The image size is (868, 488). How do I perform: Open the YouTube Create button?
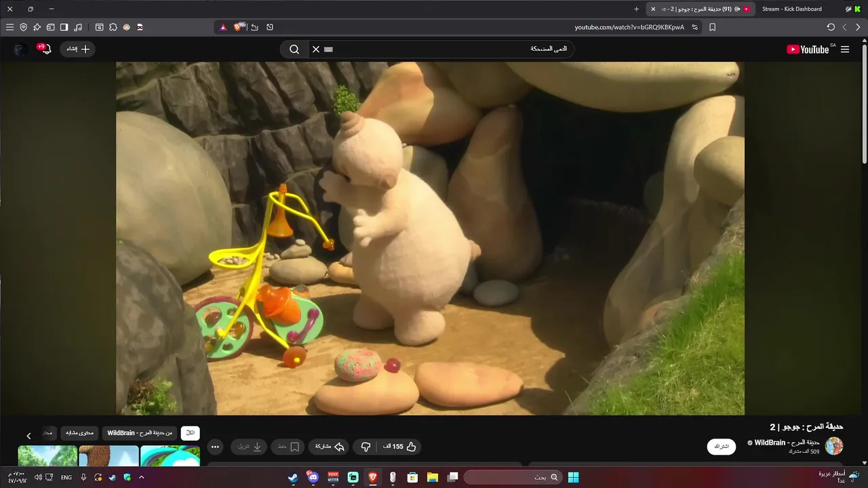pyautogui.click(x=77, y=49)
